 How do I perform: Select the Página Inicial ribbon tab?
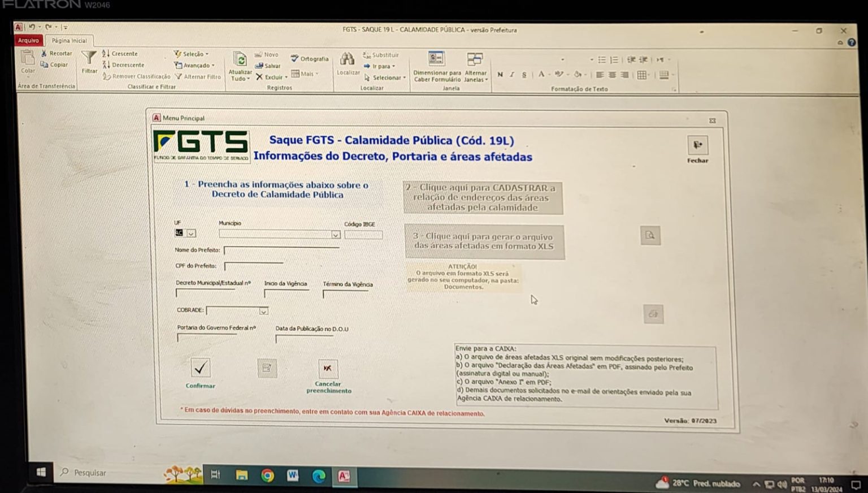pos(70,41)
